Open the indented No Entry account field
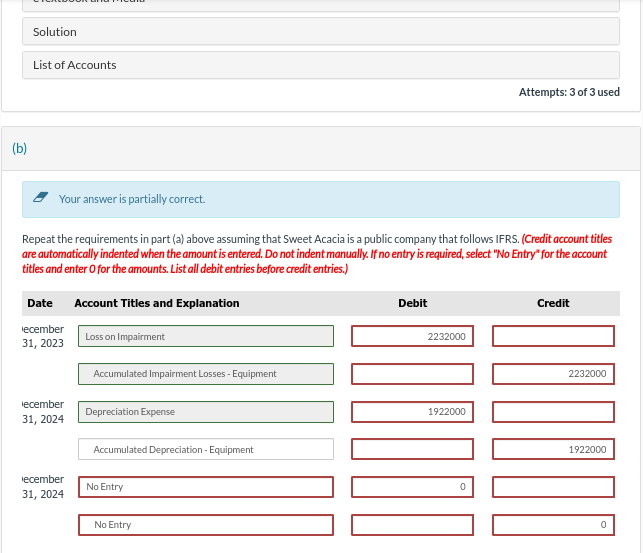 coord(206,525)
